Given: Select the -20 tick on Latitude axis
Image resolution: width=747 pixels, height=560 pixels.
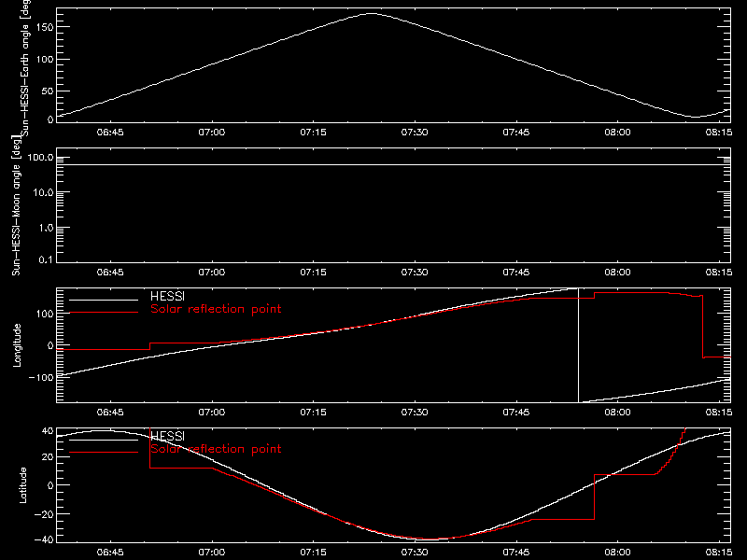Looking at the screenshot, I should [44, 514].
